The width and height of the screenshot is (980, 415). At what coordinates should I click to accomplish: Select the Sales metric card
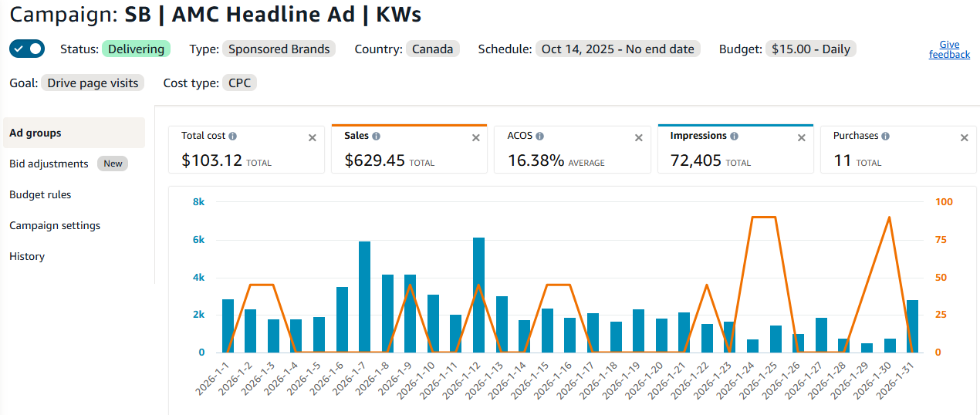(409, 149)
